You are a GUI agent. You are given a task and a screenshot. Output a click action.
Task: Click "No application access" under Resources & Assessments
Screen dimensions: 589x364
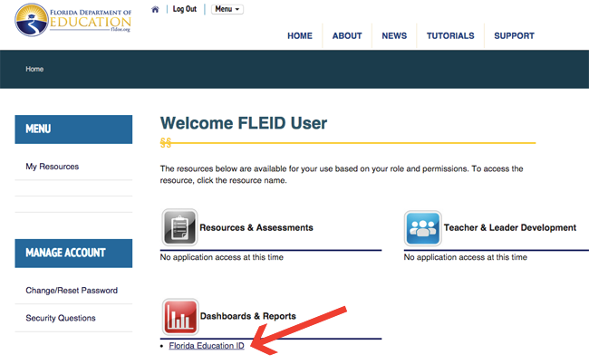coord(222,257)
